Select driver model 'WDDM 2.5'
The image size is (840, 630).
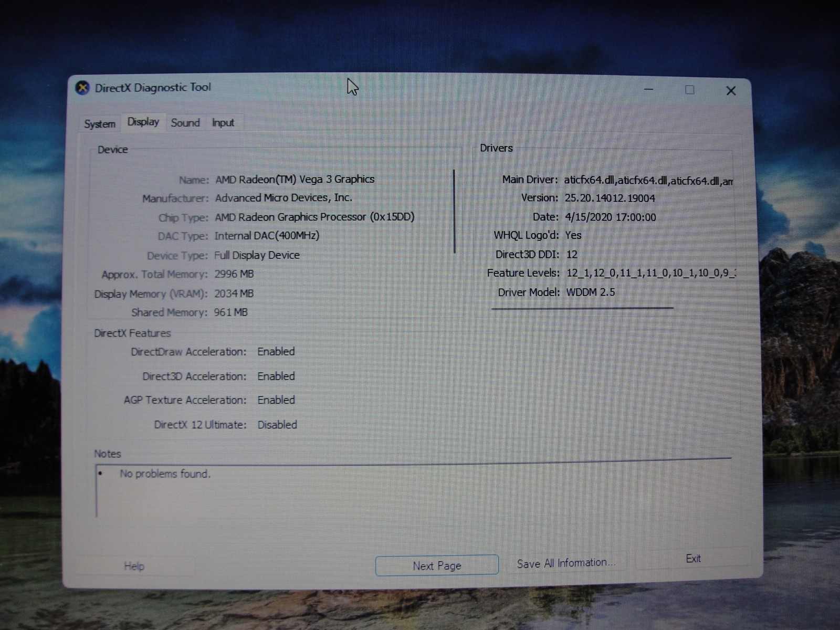590,292
